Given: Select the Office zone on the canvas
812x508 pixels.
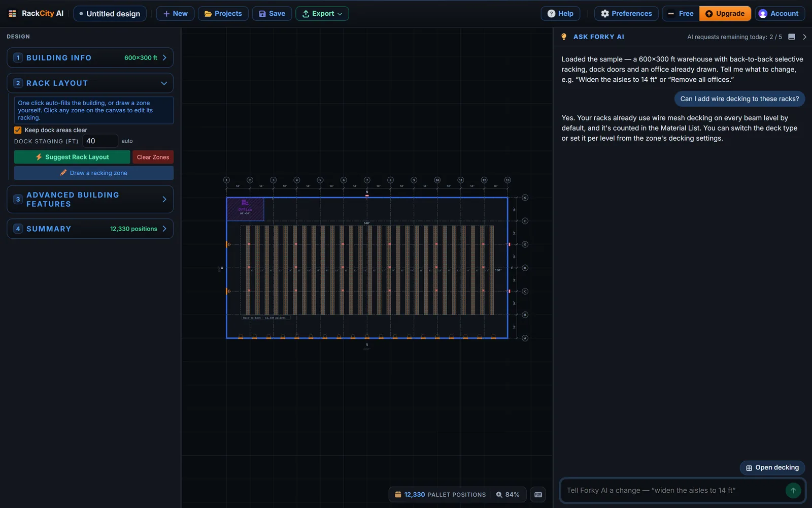Looking at the screenshot, I should point(245,209).
